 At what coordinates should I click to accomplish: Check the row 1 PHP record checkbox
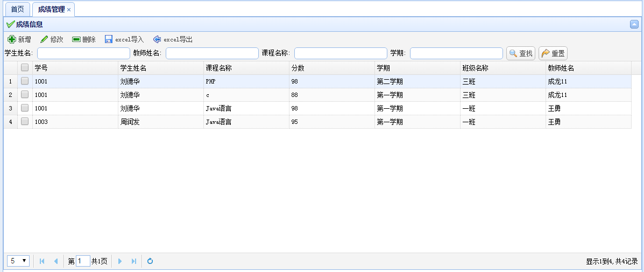[25, 81]
